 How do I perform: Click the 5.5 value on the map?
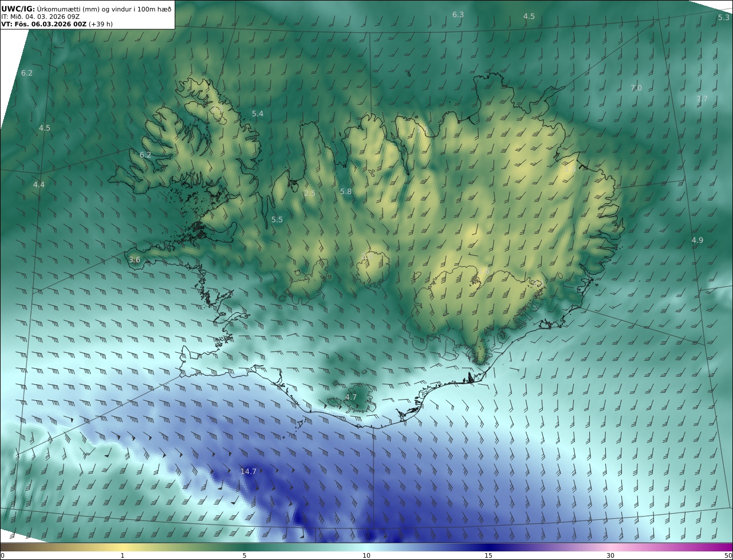coord(277,219)
